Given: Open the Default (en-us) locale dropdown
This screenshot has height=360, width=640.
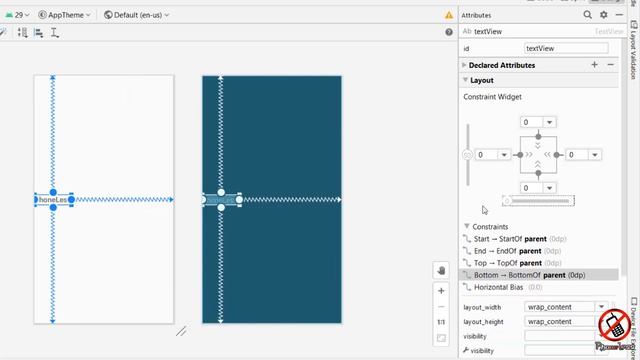Looking at the screenshot, I should [x=136, y=15].
